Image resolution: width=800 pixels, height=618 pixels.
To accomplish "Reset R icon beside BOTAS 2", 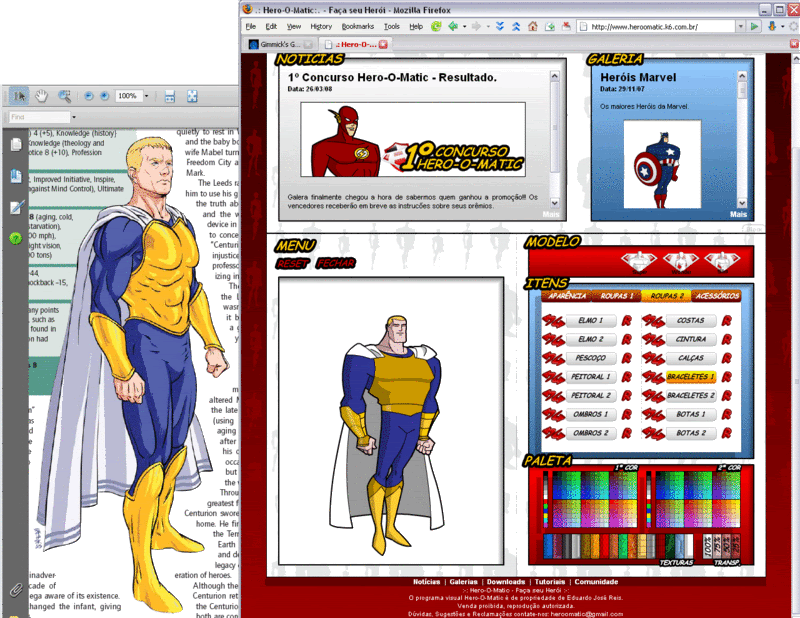I will click(727, 433).
